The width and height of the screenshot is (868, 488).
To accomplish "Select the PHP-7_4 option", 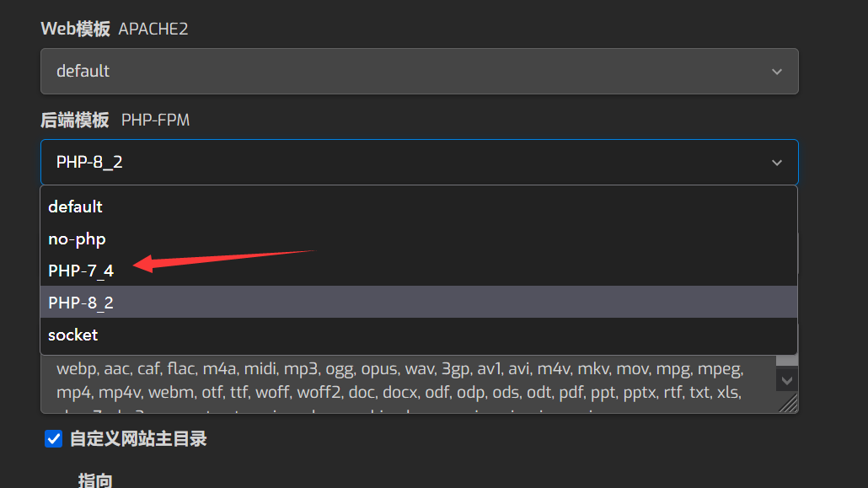I will [x=81, y=271].
